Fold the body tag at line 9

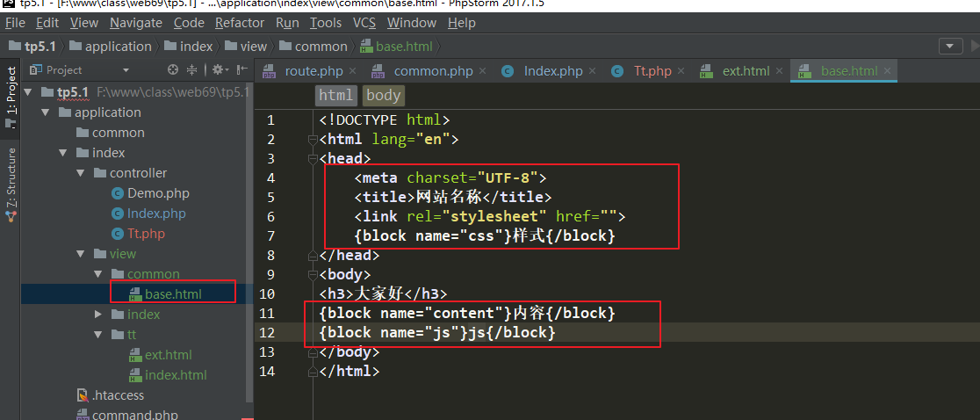click(x=313, y=274)
